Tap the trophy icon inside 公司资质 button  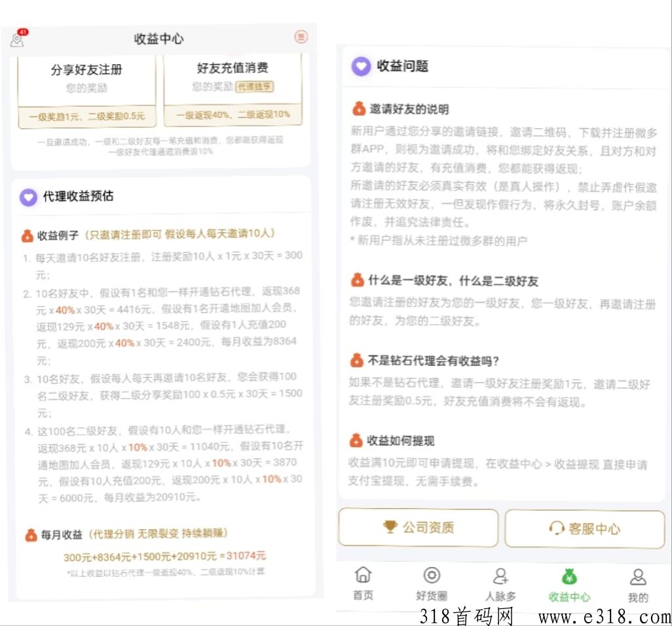pyautogui.click(x=391, y=528)
